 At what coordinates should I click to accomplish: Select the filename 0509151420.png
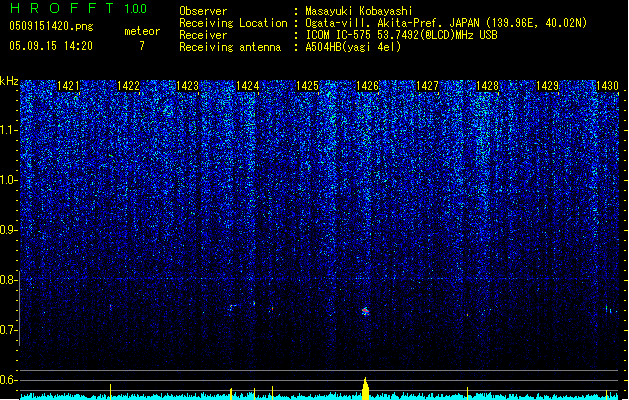click(51, 26)
